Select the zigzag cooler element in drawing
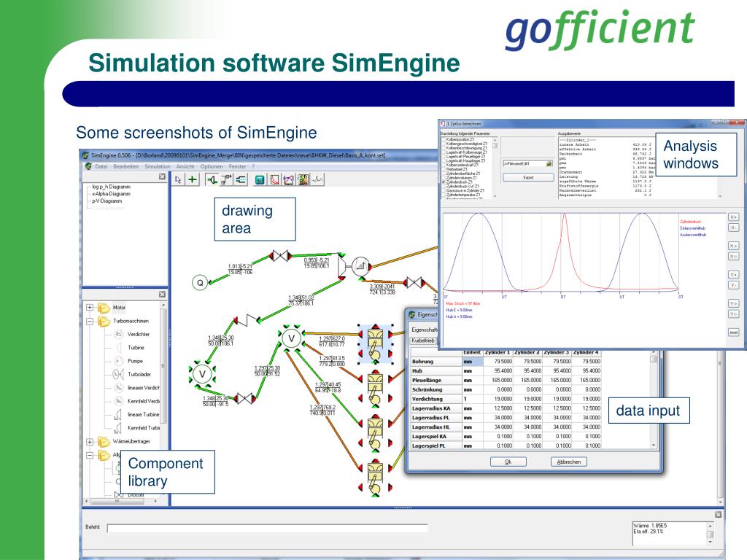Screen dimensions: 747x560 tap(247, 320)
